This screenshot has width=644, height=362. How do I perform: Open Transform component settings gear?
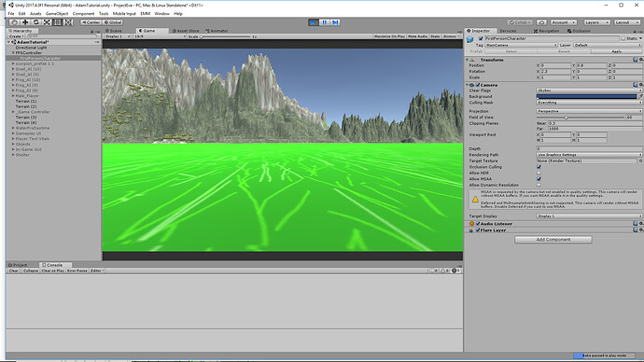pos(641,60)
